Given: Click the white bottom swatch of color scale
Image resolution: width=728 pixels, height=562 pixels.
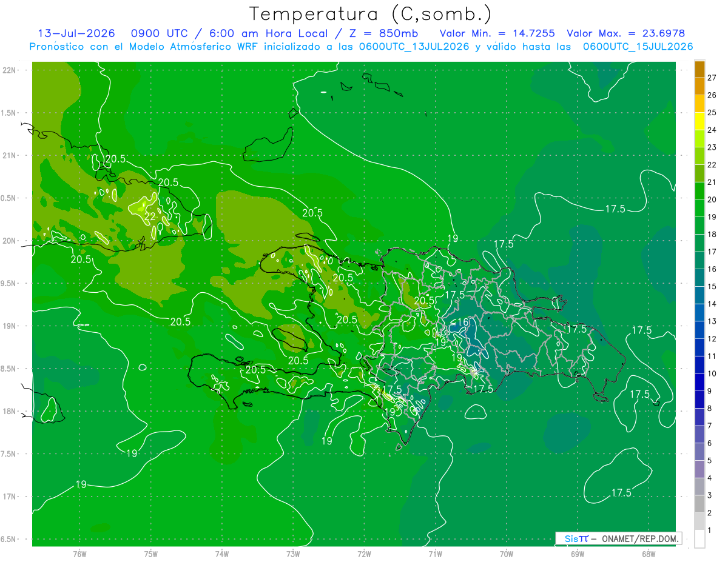Looking at the screenshot, I should coord(699,538).
